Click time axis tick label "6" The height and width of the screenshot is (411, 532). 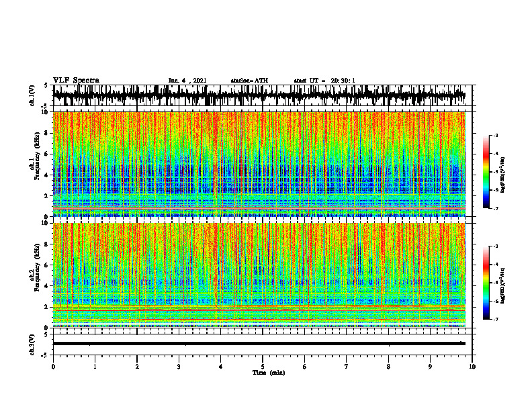pos(305,367)
